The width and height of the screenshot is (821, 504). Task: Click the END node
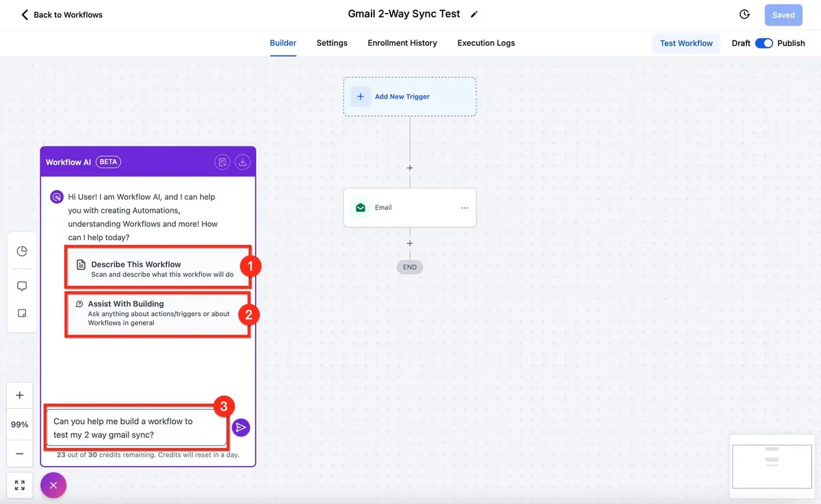pos(410,267)
